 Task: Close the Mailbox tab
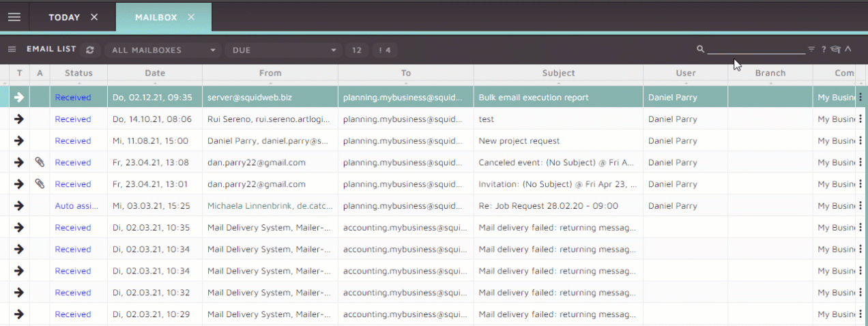191,17
